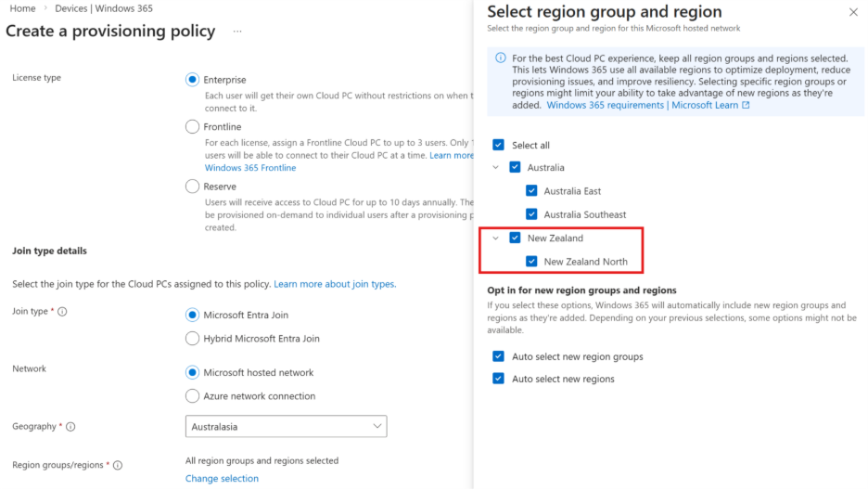The image size is (868, 490).
Task: Select the Azure network connection option
Action: coord(193,396)
